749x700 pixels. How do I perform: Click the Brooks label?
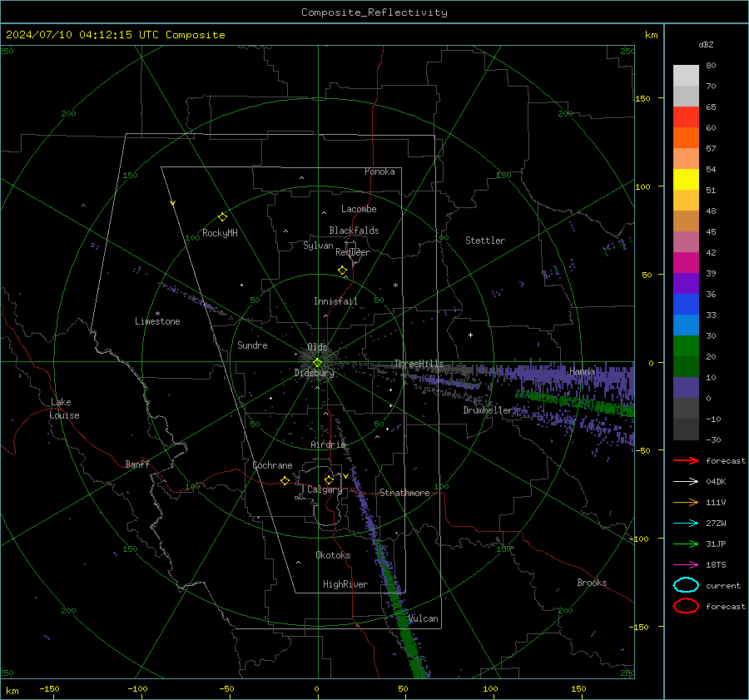(x=592, y=583)
